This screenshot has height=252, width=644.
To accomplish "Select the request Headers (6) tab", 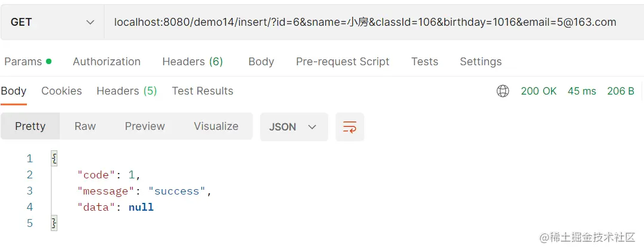I will (193, 62).
